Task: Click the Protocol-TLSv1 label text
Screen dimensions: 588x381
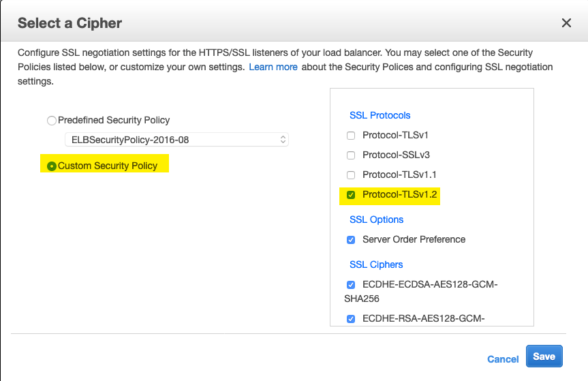Action: point(395,135)
